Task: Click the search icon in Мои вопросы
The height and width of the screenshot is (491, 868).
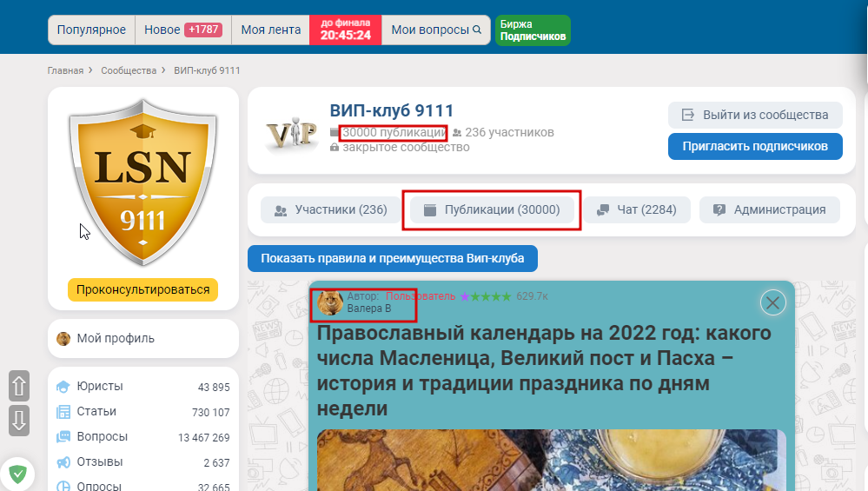Action: tap(477, 30)
